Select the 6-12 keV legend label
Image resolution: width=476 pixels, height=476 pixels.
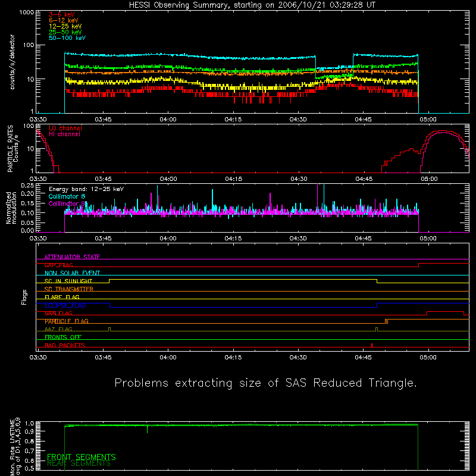pos(64,20)
